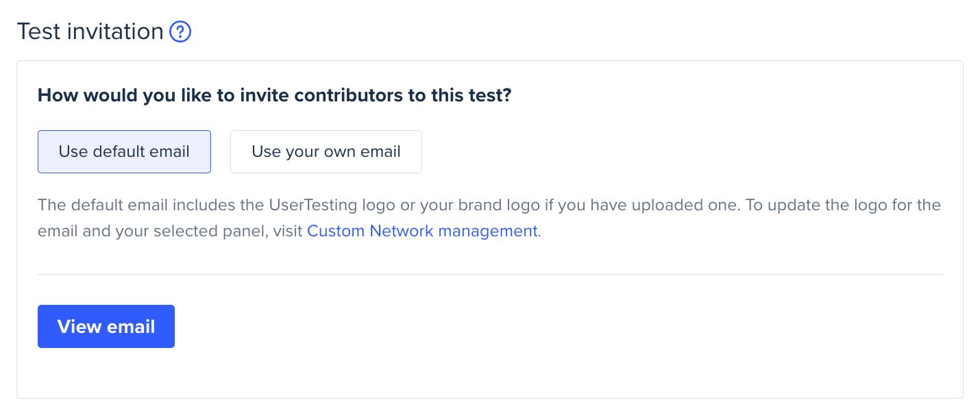
Task: Click the question mark circle icon
Action: (x=180, y=32)
